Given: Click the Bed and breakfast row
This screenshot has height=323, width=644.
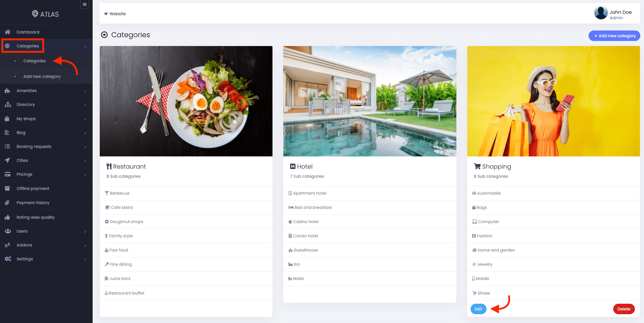Looking at the screenshot, I should tap(369, 208).
